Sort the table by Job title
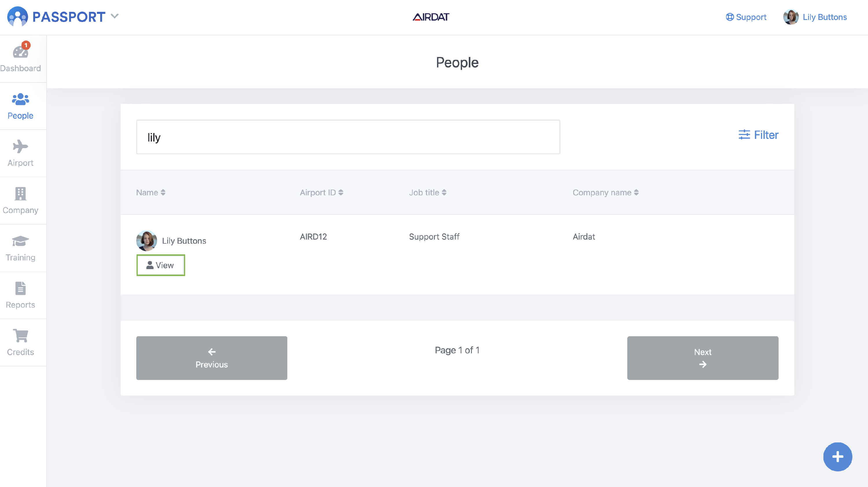 (428, 192)
